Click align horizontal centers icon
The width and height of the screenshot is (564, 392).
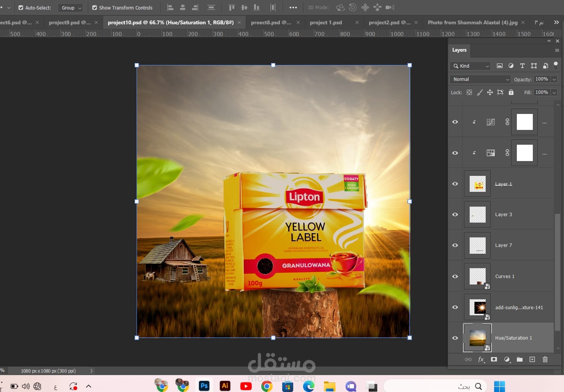[x=183, y=8]
